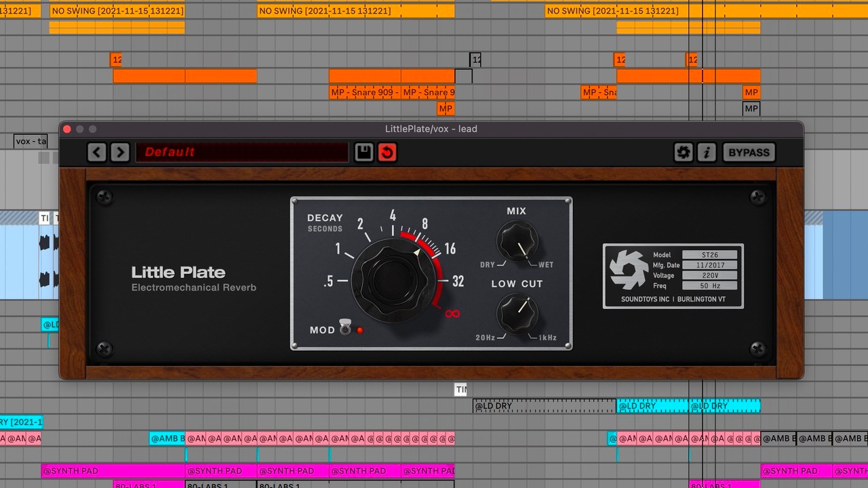Click the WET label beside the Mix knob
This screenshot has width=868, height=488.
(546, 264)
